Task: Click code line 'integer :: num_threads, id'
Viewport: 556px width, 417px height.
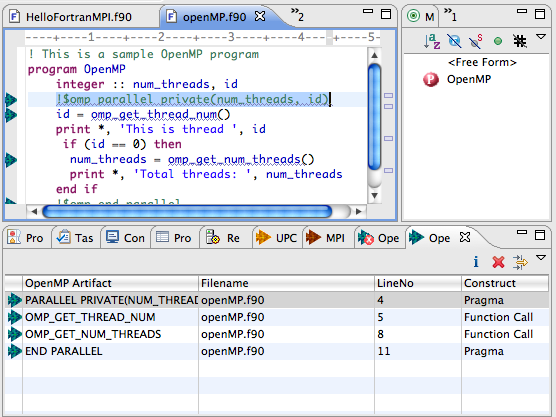Action: tap(147, 84)
